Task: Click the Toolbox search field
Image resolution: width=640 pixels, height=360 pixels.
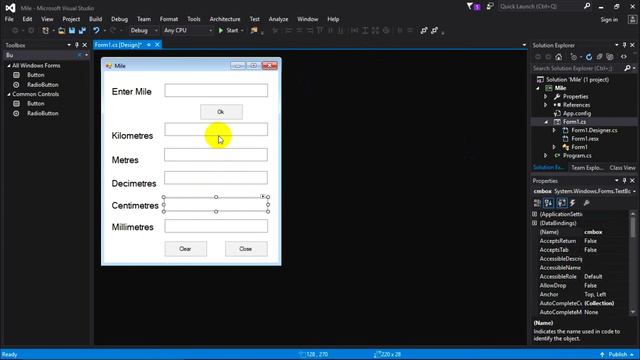Action: 40,55
